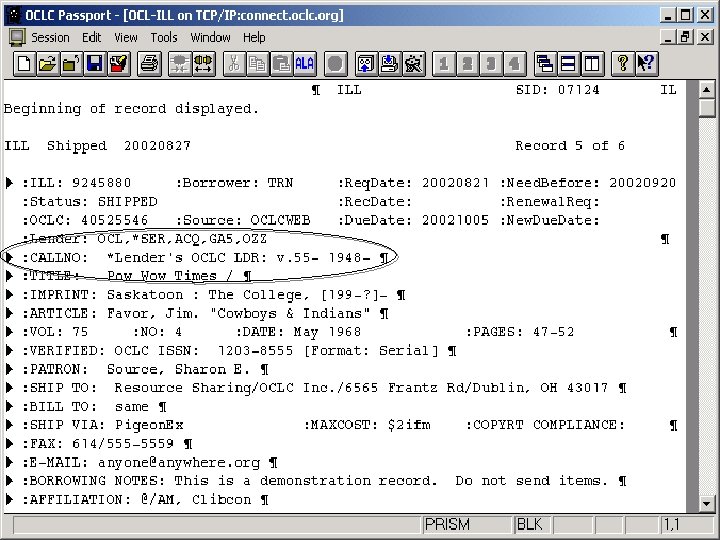The width and height of the screenshot is (720, 540).
Task: Click the Tile windows vertically icon
Action: [592, 64]
